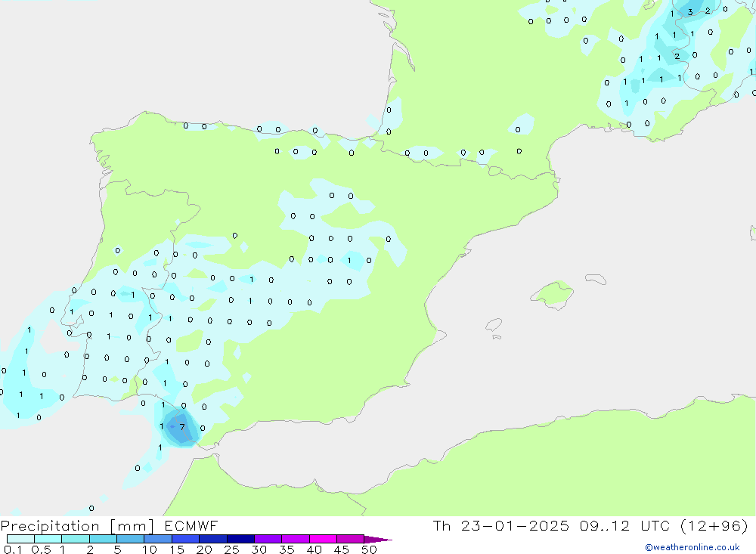756x554 pixels.
Task: Click the legend value '20'
Action: coord(204,549)
